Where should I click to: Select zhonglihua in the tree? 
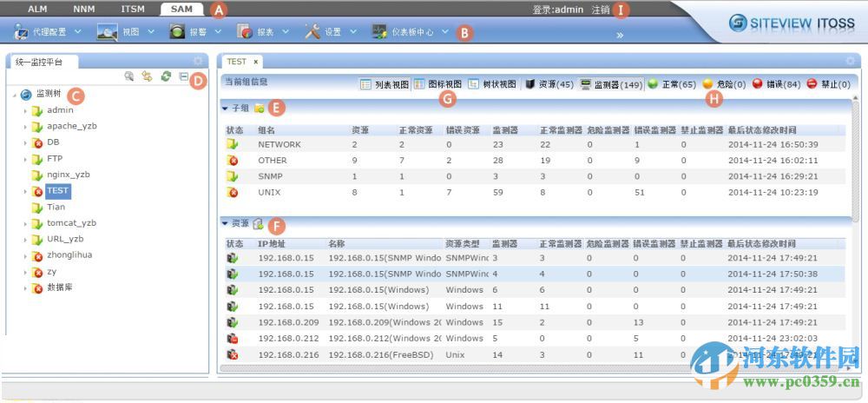coord(69,254)
